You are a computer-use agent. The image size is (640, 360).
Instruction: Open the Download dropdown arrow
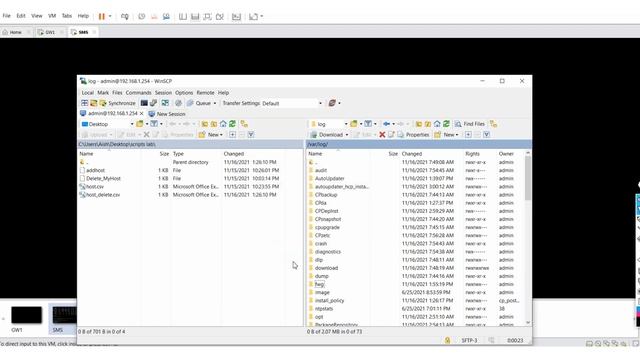(347, 134)
